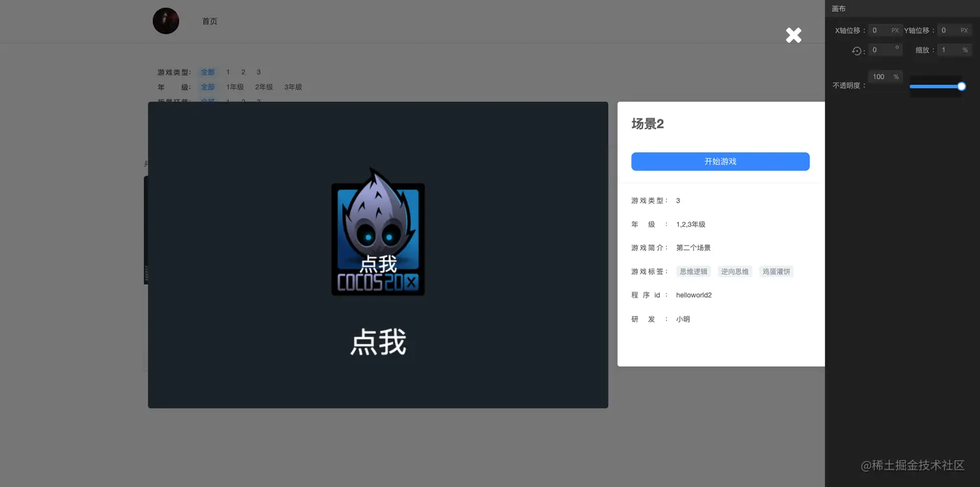Image resolution: width=980 pixels, height=487 pixels.
Task: Click the 第二个场景 description text
Action: (x=694, y=248)
